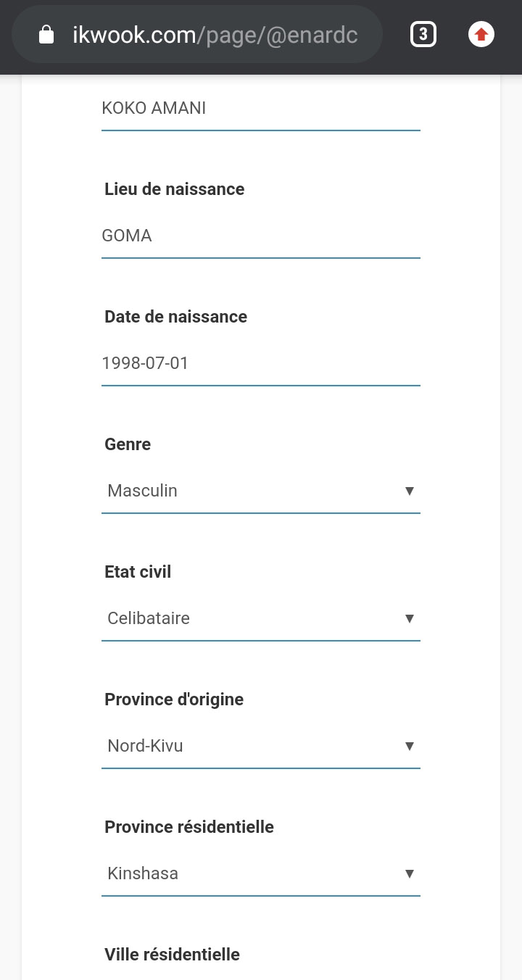
Task: Click the down arrow beside Kinshasa
Action: tap(410, 874)
